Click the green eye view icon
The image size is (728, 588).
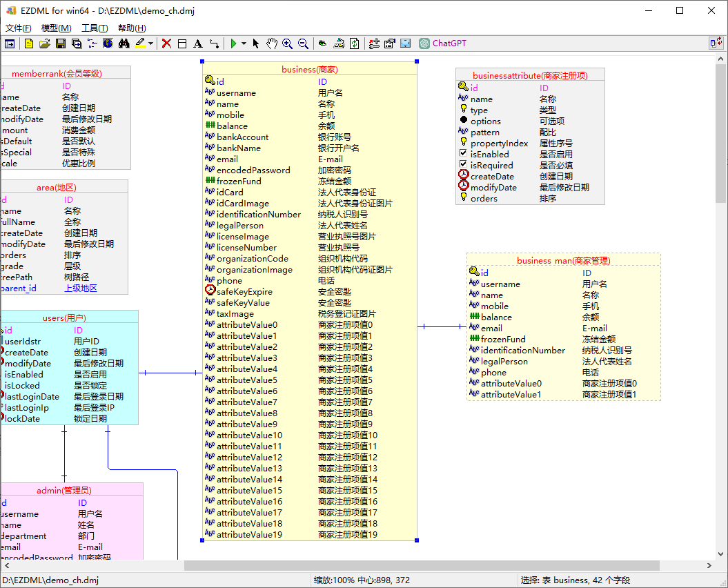coord(322,43)
